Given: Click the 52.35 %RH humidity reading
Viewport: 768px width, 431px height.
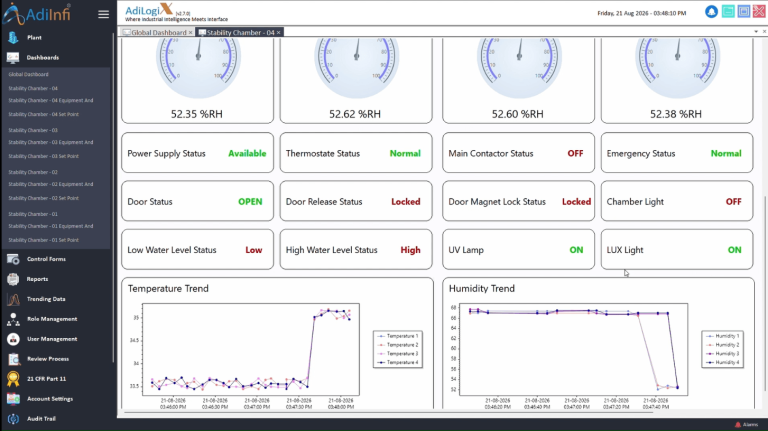Looking at the screenshot, I should [196, 114].
